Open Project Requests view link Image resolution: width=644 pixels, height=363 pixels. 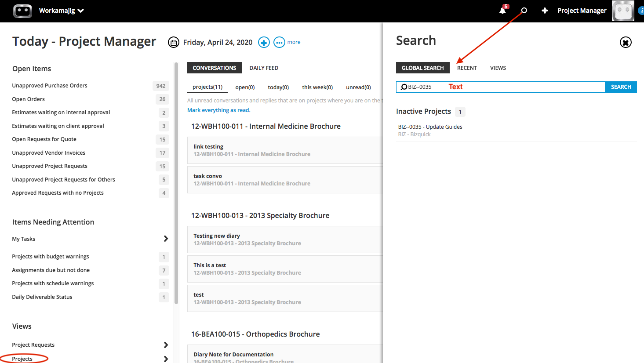coord(33,345)
